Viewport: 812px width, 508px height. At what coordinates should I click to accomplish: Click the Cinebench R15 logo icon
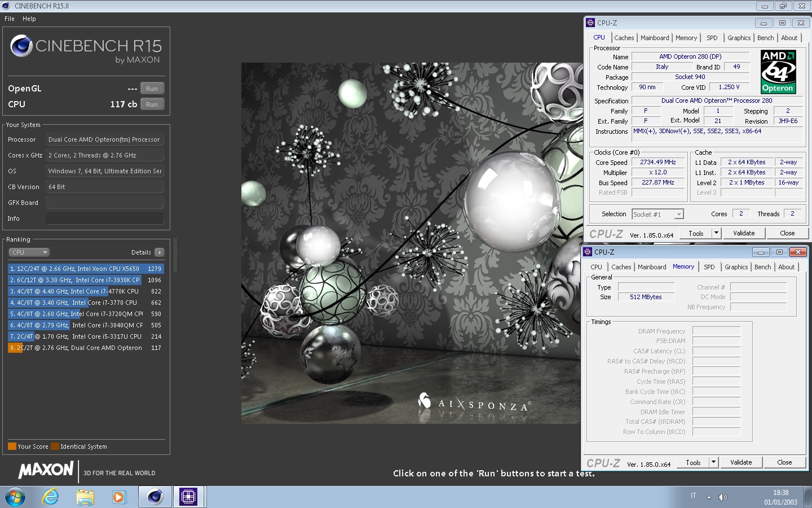tap(21, 46)
